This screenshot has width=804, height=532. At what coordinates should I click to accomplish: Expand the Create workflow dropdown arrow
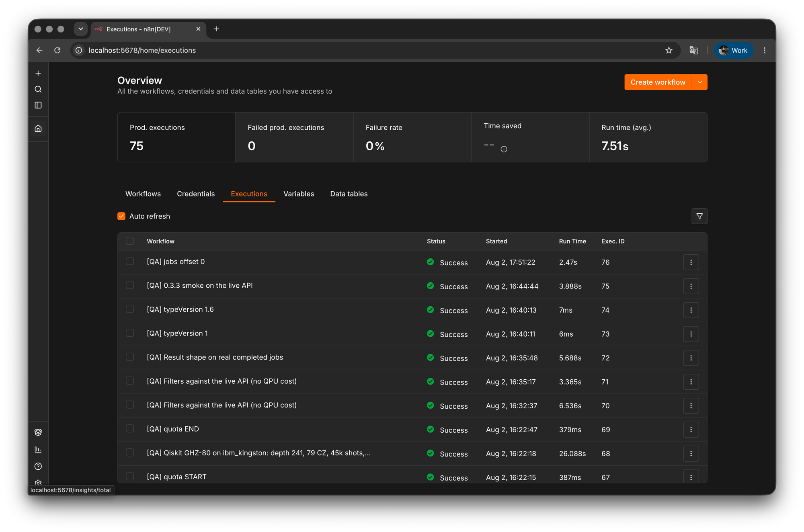[700, 82]
